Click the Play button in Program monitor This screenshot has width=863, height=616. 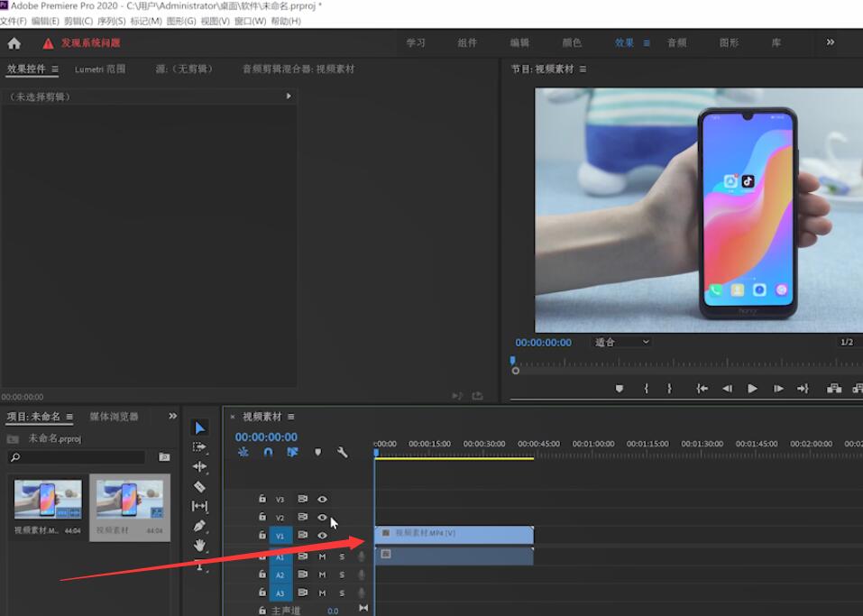click(752, 388)
